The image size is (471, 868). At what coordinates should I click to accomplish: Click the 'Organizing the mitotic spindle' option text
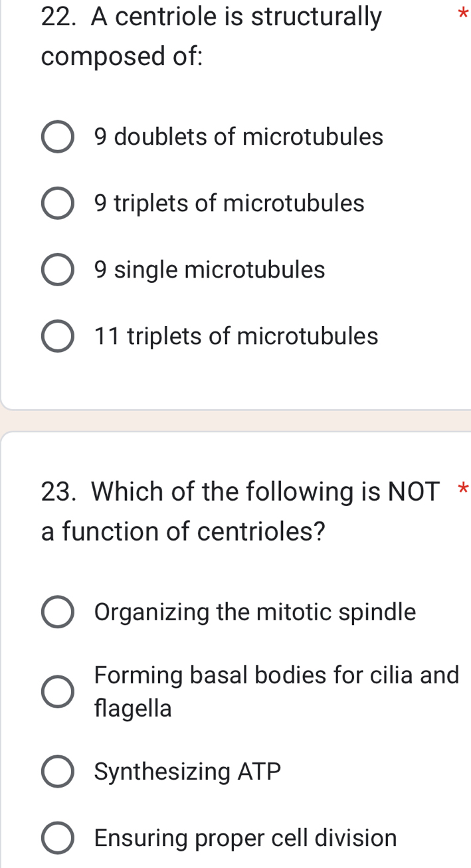coord(255,612)
